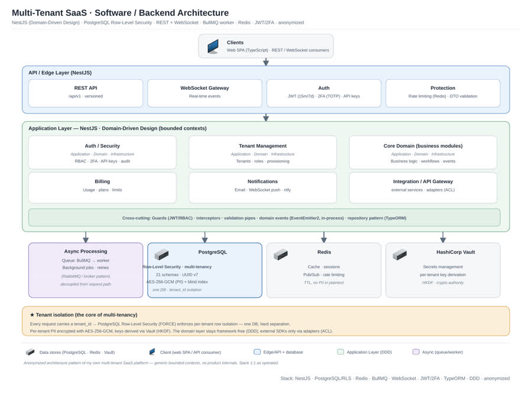Click the Tenant isolation star heading
The height and width of the screenshot is (397, 532).
[x=83, y=315]
